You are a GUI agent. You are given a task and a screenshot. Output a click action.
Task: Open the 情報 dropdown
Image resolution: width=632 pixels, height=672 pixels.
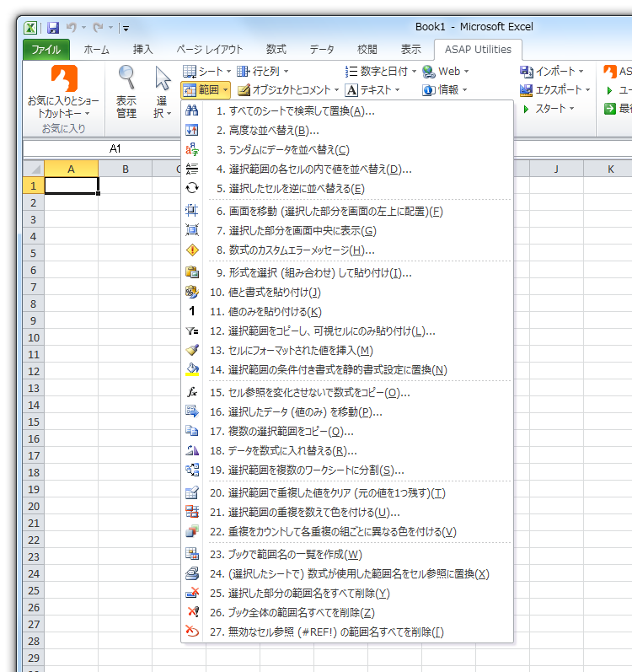point(444,90)
